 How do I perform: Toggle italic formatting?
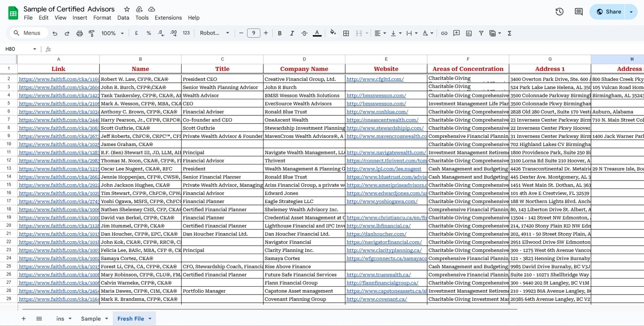[292, 33]
